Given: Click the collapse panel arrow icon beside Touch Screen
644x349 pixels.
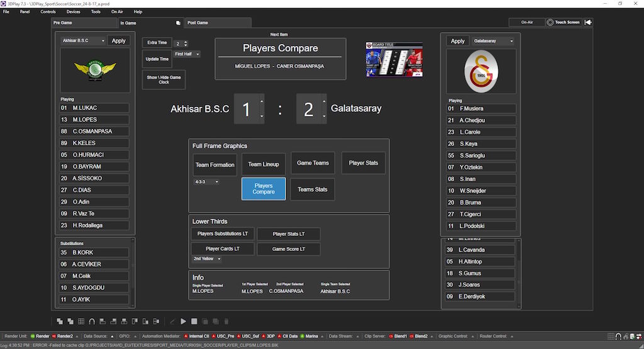Looking at the screenshot, I should click(x=588, y=22).
